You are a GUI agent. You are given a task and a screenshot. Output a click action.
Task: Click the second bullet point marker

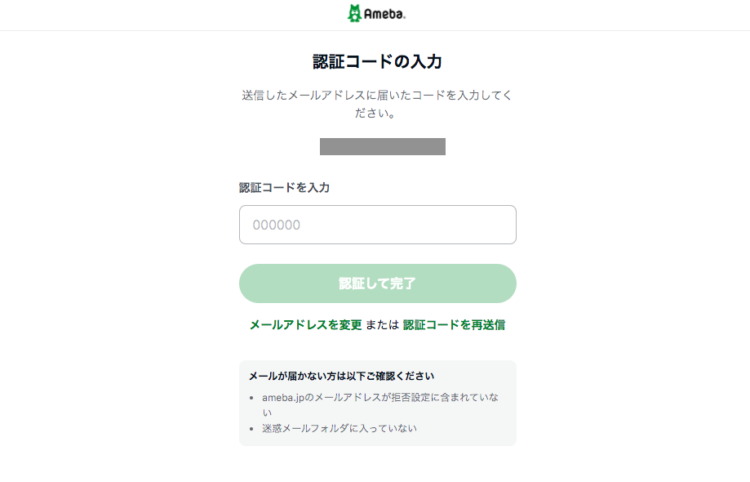click(x=252, y=429)
